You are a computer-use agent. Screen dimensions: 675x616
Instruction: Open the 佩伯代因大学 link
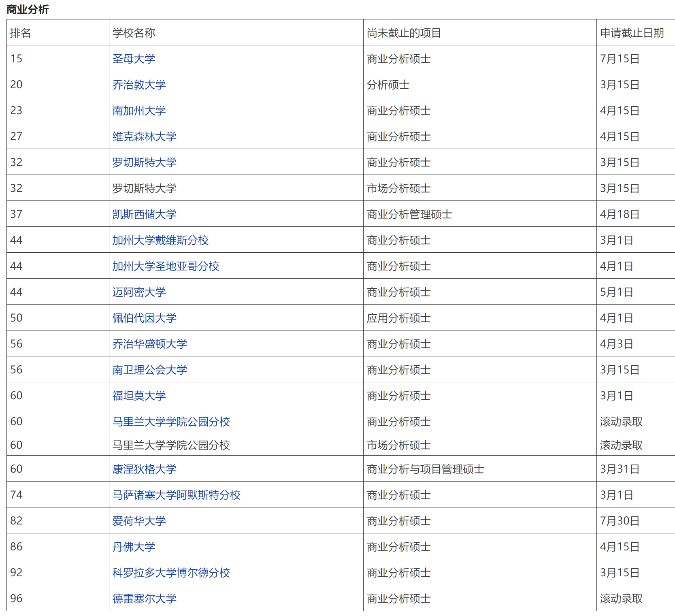click(x=144, y=318)
